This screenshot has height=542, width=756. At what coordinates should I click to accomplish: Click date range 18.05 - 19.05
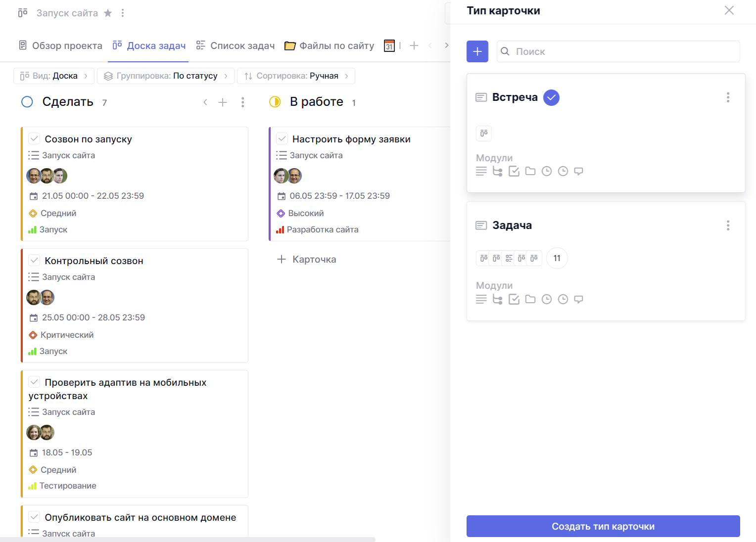pyautogui.click(x=61, y=452)
